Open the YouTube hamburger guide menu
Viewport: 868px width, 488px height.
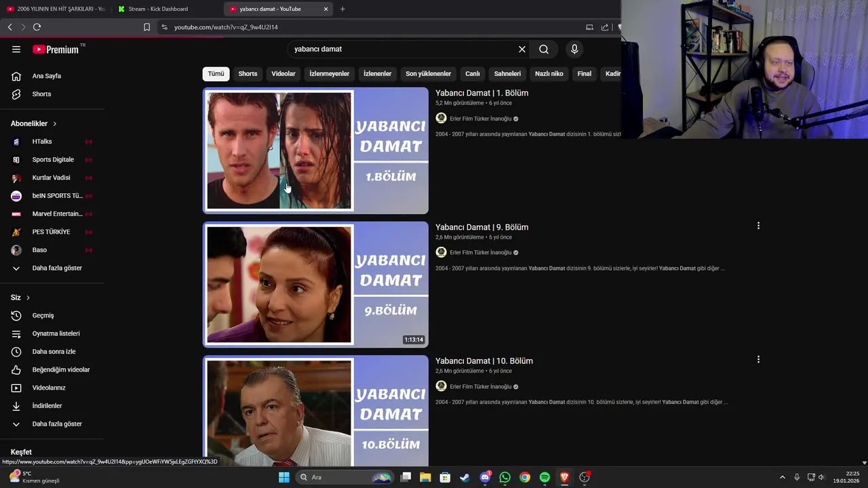point(16,49)
